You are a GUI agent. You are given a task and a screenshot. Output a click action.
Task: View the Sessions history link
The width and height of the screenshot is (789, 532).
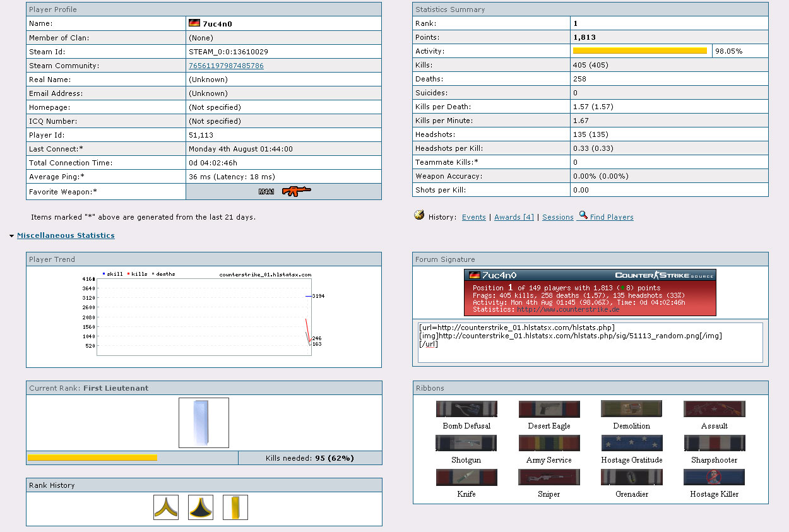557,217
